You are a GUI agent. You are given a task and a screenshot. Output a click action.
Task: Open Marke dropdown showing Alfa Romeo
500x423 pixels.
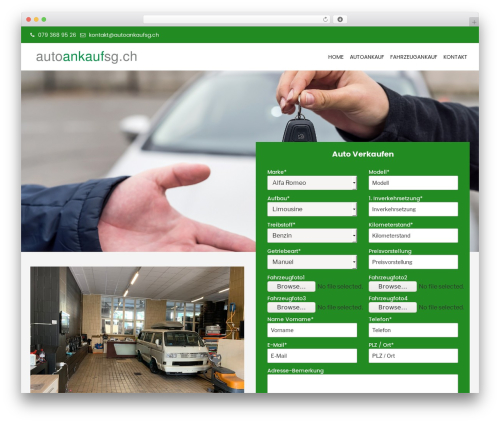click(x=312, y=183)
